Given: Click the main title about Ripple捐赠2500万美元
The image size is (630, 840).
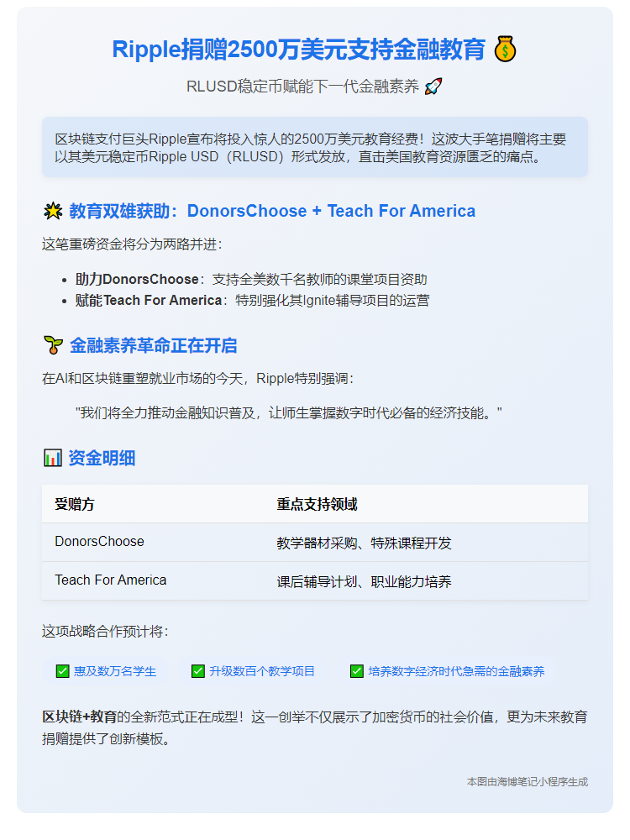Looking at the screenshot, I should [298, 50].
